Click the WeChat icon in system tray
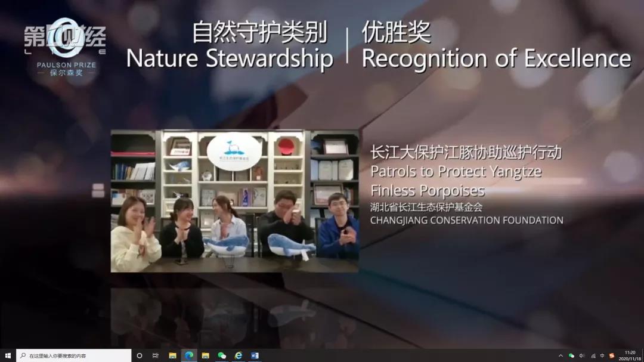The height and width of the screenshot is (362, 644). pos(571,355)
